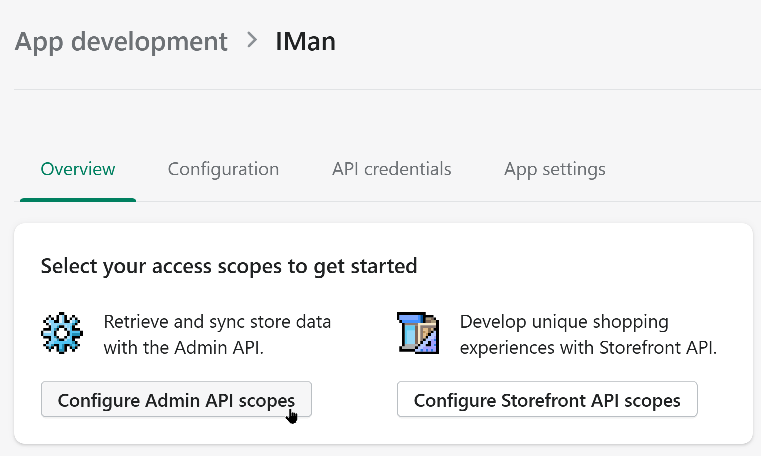Go to the API credentials tab
Viewport: 761px width, 456px height.
[x=391, y=169]
